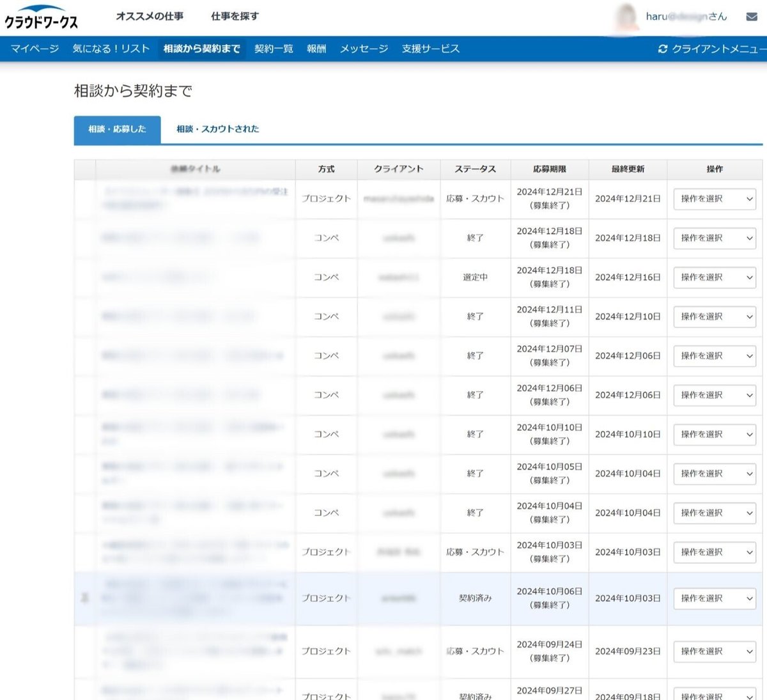Select the 相談・応募した tab
The height and width of the screenshot is (700, 767).
click(x=117, y=129)
